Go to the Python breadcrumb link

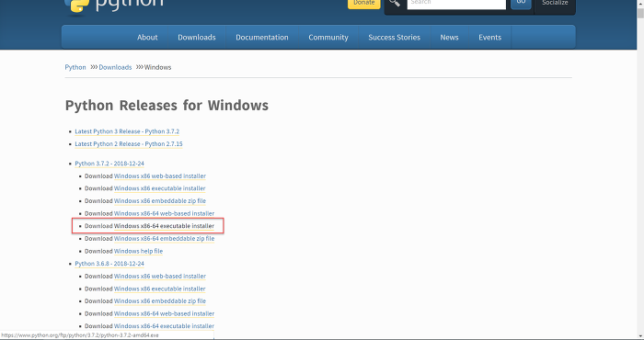click(x=75, y=67)
